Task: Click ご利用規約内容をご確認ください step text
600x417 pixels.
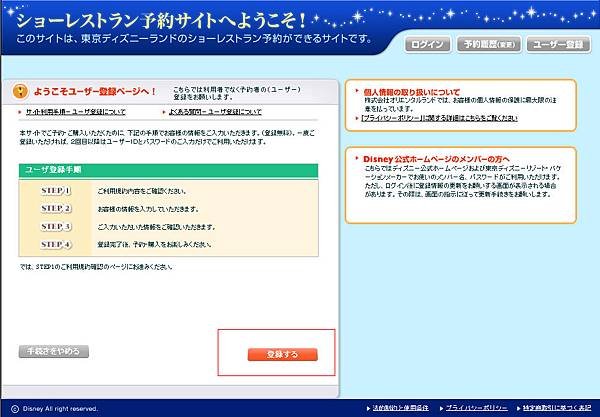Action: point(142,191)
